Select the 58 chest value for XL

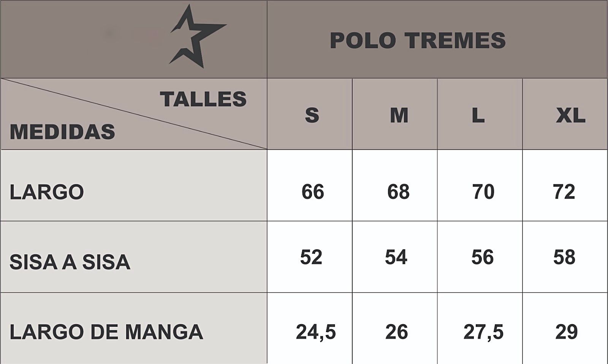tap(564, 257)
